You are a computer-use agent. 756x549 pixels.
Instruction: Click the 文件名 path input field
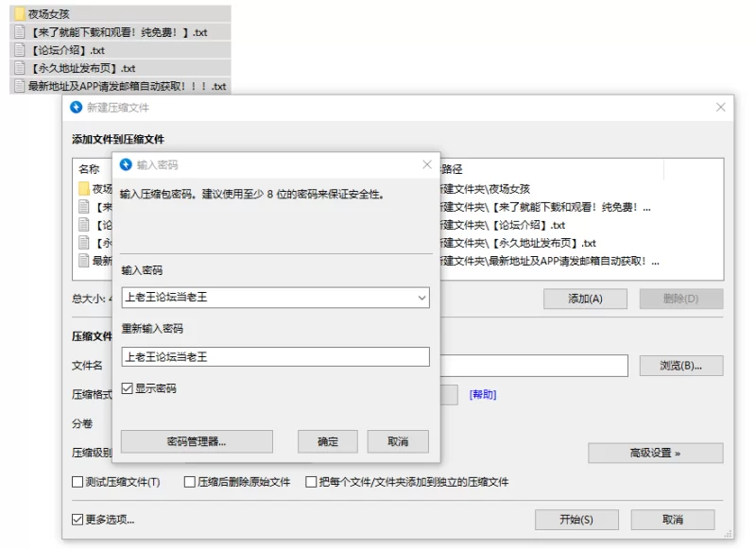534,366
